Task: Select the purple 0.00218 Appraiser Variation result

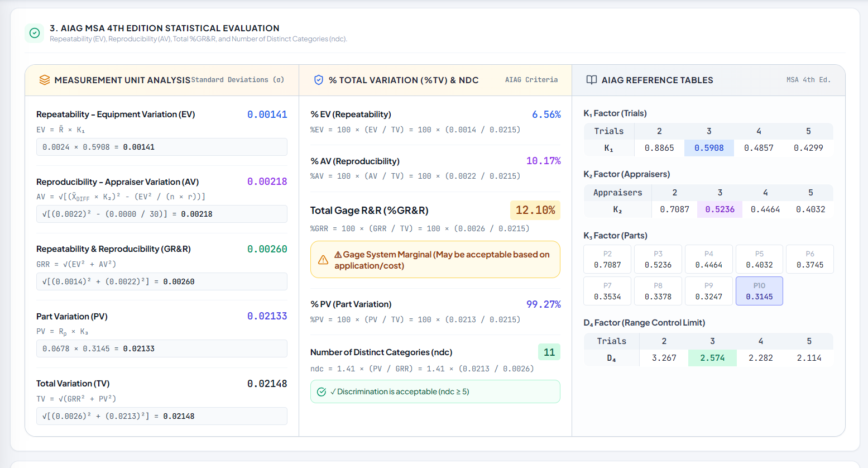Action: (x=267, y=182)
